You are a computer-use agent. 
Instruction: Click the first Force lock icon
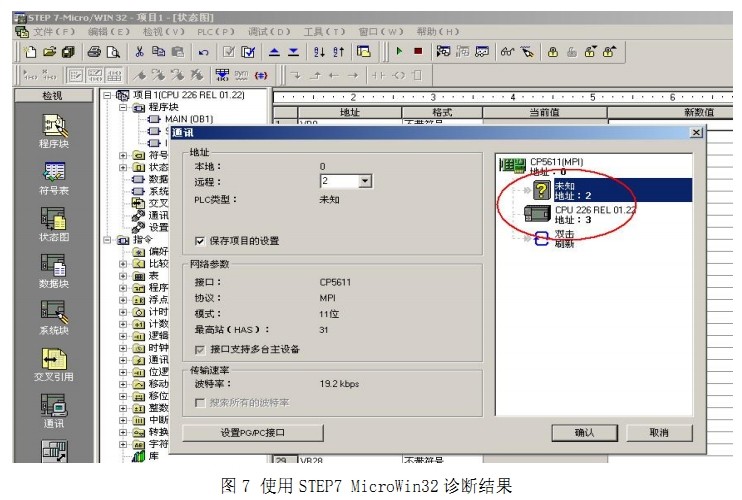click(x=552, y=52)
